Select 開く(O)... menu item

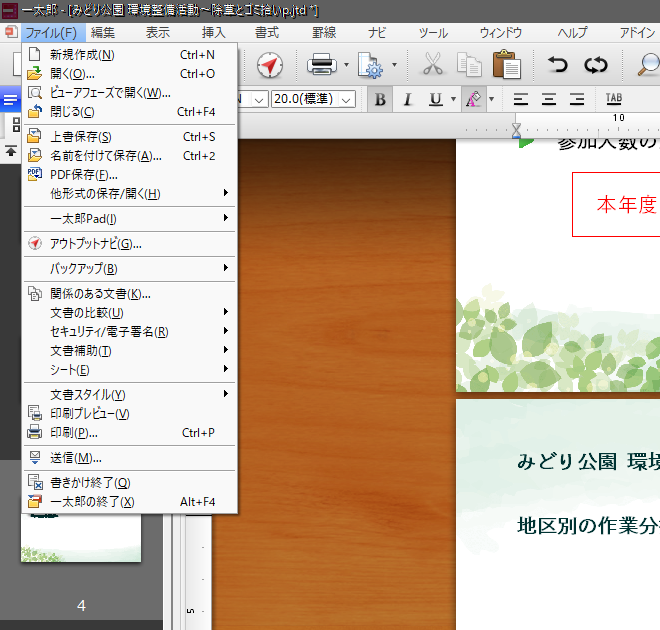coord(130,74)
